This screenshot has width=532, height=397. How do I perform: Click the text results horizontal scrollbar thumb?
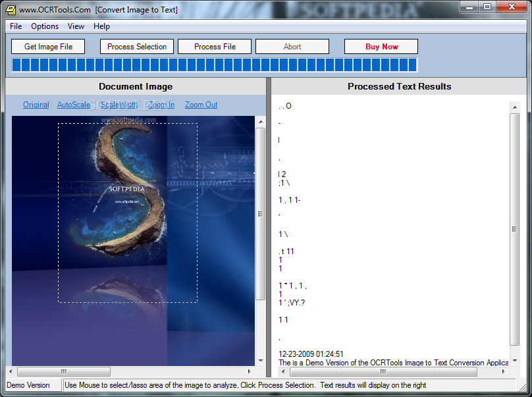(383, 371)
